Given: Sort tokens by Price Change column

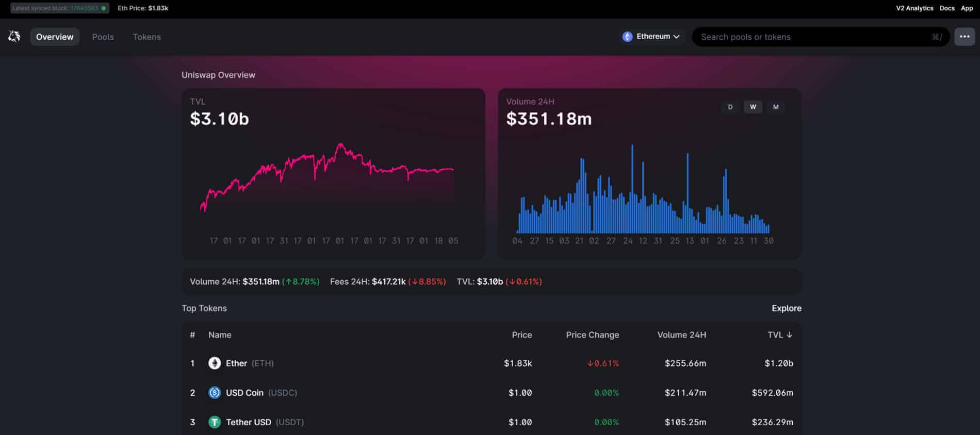Looking at the screenshot, I should pos(592,335).
